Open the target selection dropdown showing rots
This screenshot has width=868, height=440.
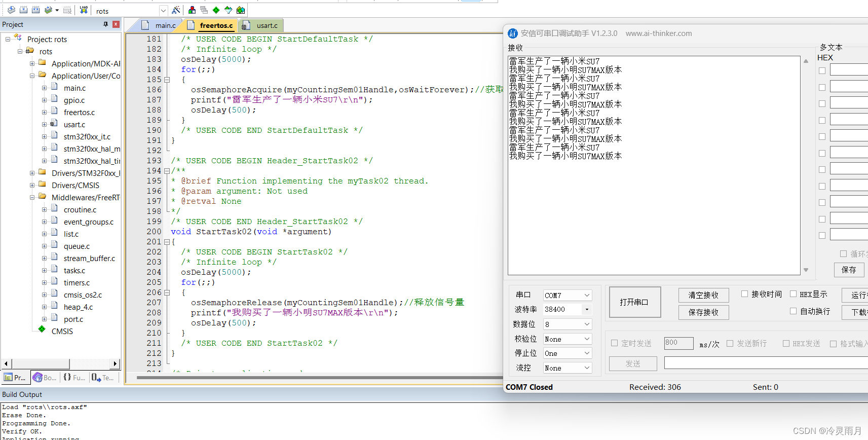[x=163, y=11]
